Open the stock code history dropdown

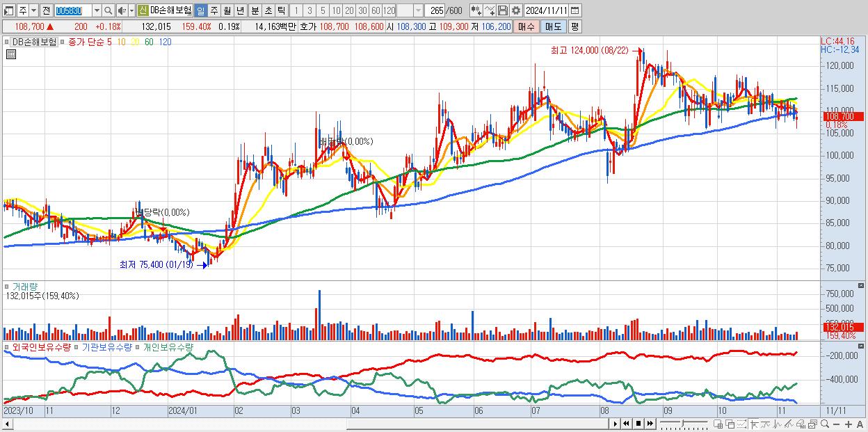pos(97,10)
